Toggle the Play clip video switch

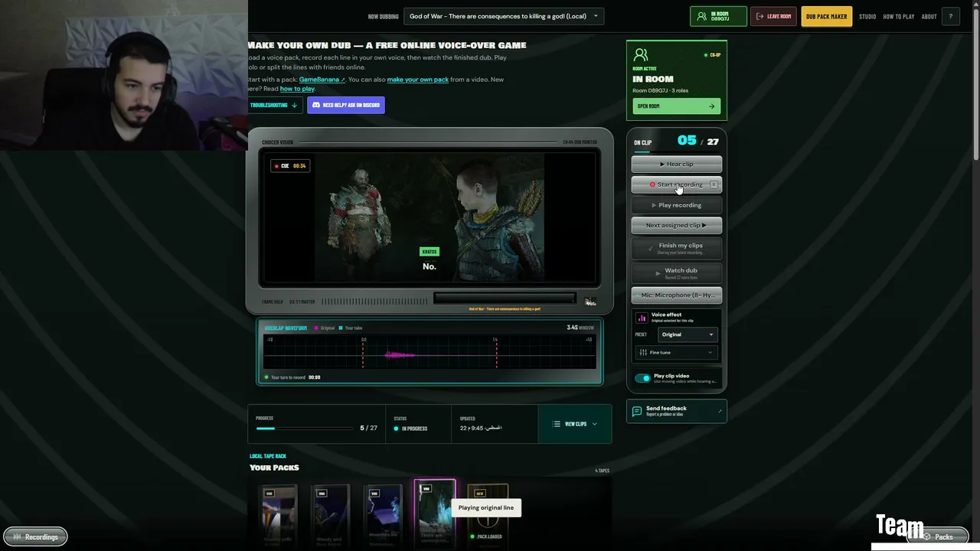642,378
